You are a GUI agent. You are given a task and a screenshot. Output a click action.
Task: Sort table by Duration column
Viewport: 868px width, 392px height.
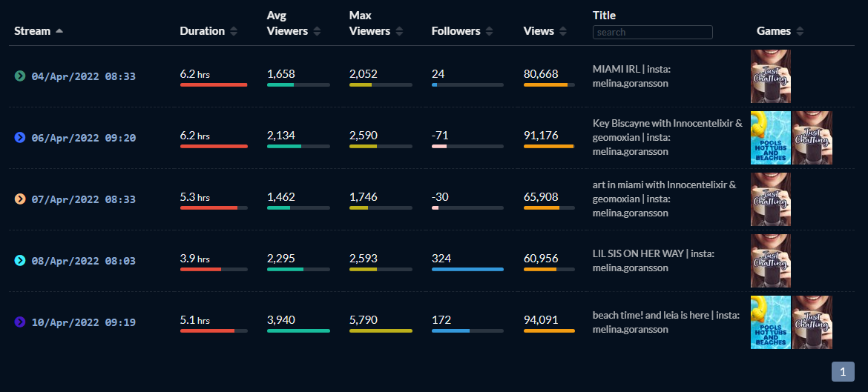click(234, 31)
